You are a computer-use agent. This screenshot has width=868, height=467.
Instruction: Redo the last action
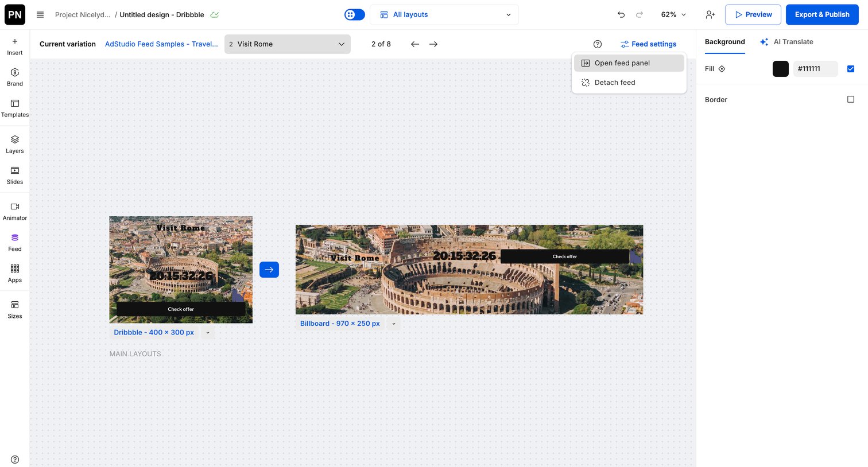coord(640,14)
